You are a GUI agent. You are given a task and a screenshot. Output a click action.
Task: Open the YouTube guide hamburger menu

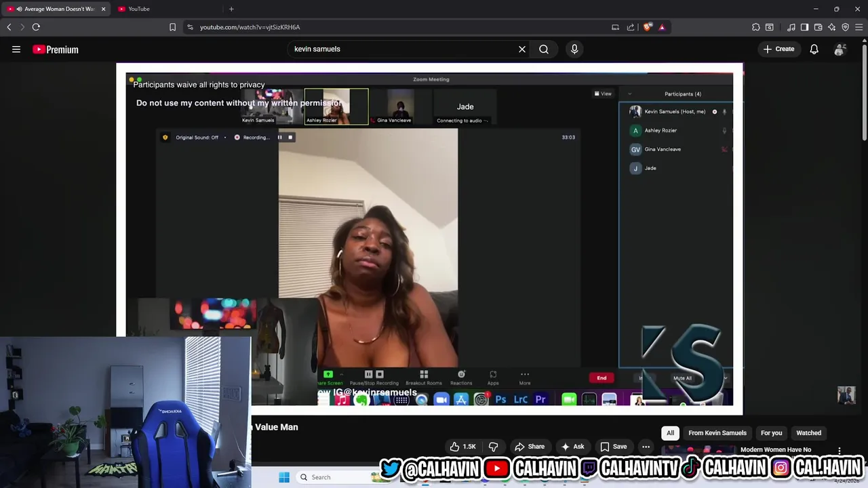pos(16,49)
